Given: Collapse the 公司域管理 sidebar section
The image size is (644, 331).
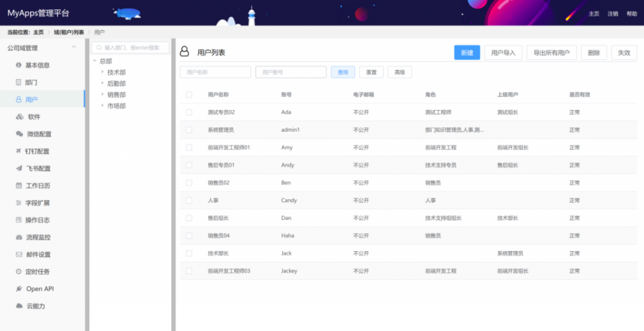Looking at the screenshot, I should coord(74,48).
